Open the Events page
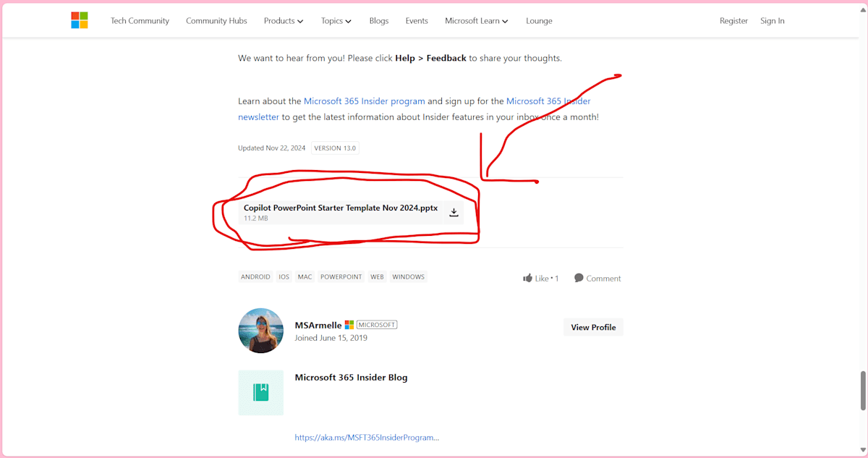This screenshot has height=458, width=868. coord(417,21)
